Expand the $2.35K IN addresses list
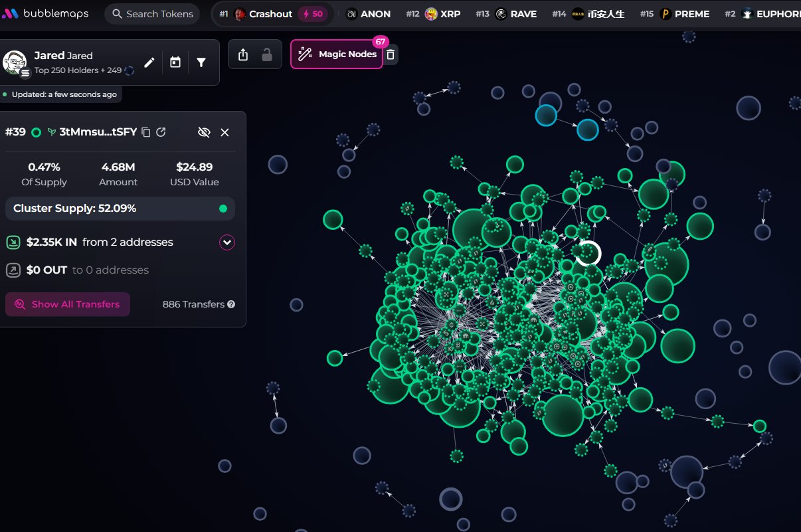 click(x=227, y=242)
